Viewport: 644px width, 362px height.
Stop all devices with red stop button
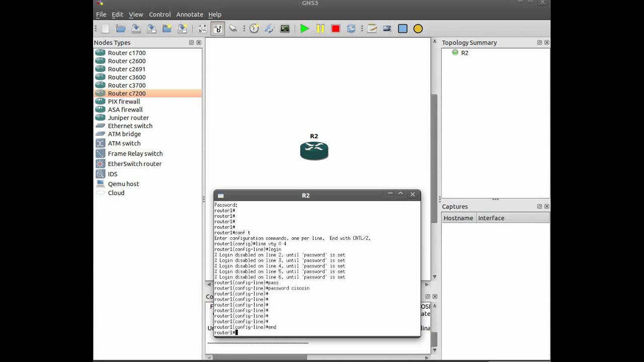pos(336,29)
